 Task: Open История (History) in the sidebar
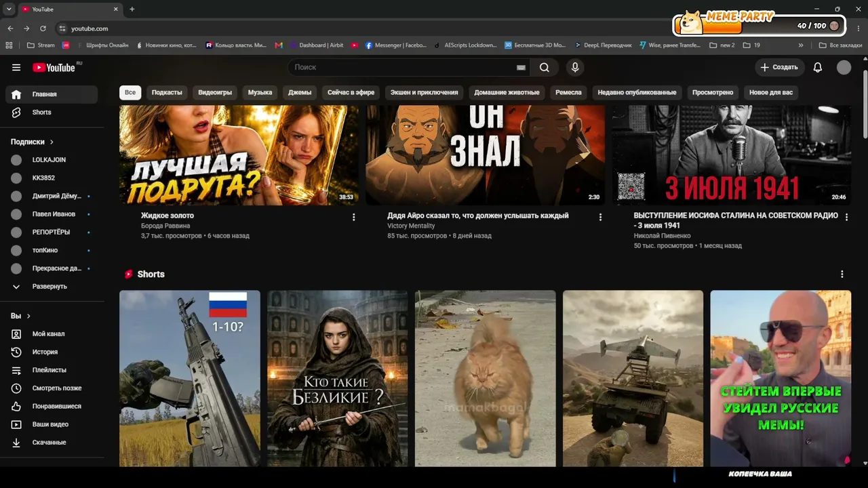(x=52, y=352)
